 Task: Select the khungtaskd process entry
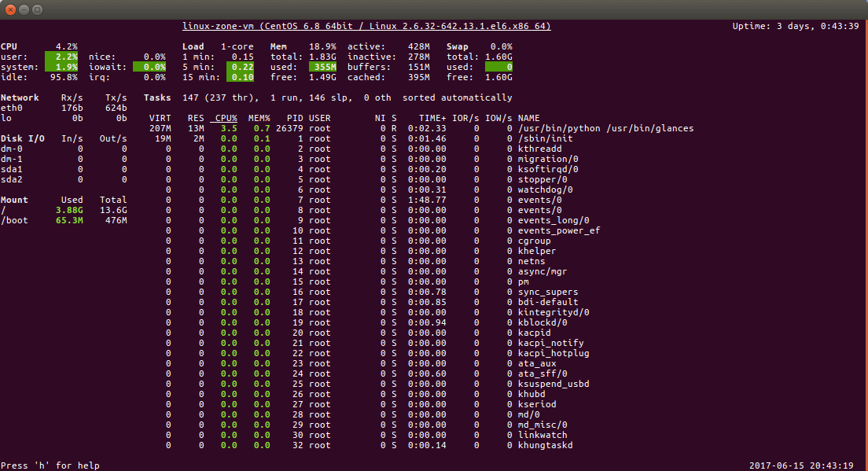(545, 445)
